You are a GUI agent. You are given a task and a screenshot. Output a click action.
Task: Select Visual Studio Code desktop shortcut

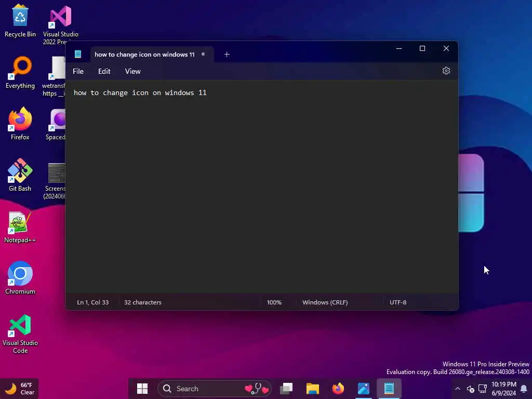pos(20,334)
